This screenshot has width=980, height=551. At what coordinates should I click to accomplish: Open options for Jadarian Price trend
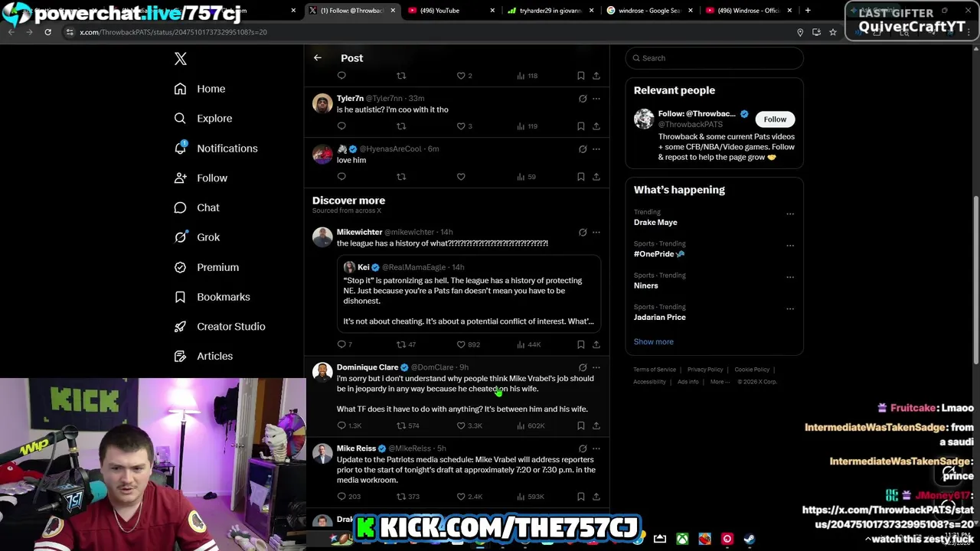790,309
